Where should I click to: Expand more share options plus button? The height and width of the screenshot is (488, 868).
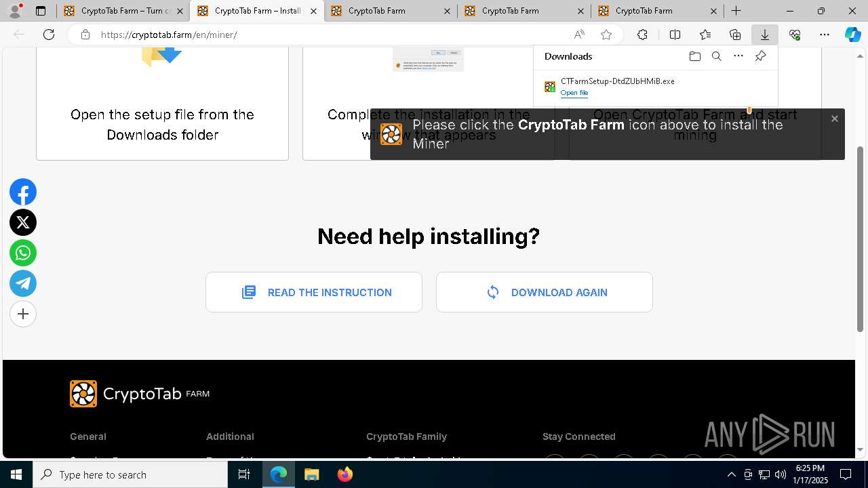pos(23,314)
